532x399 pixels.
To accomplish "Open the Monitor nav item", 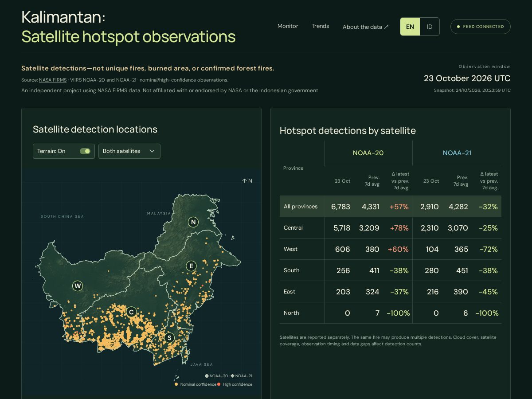I will pos(288,26).
